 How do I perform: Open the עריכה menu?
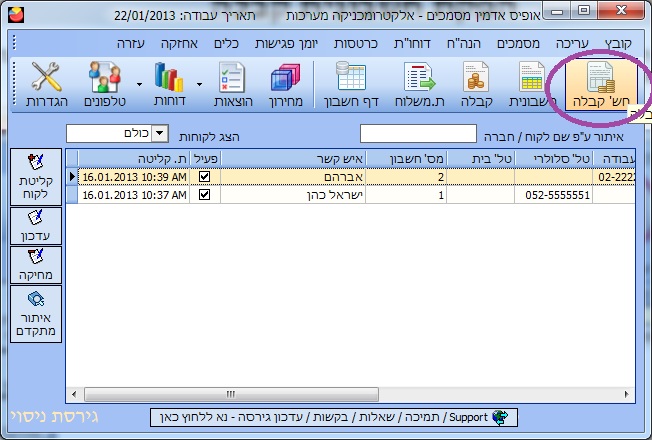tap(572, 43)
